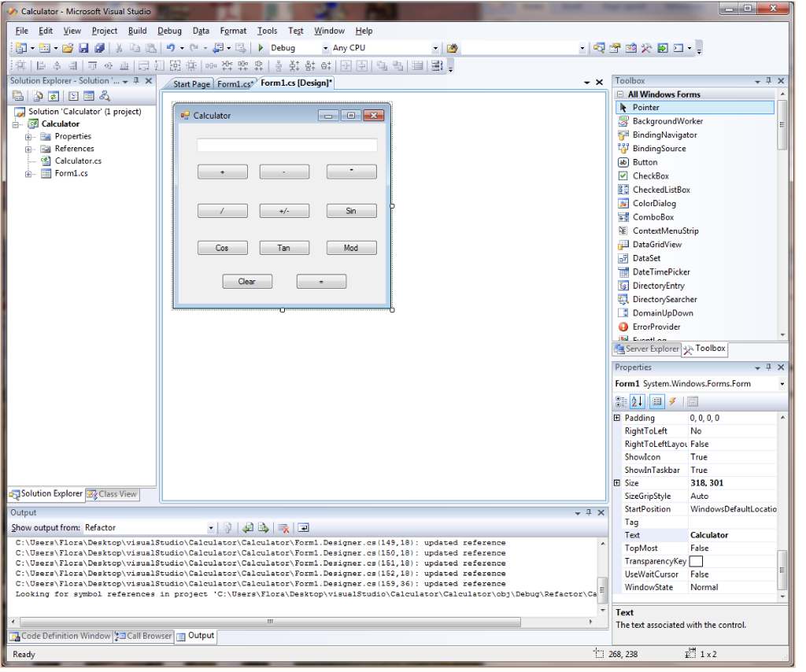
Task: Click the TransparencyKey color swatch
Action: [696, 561]
